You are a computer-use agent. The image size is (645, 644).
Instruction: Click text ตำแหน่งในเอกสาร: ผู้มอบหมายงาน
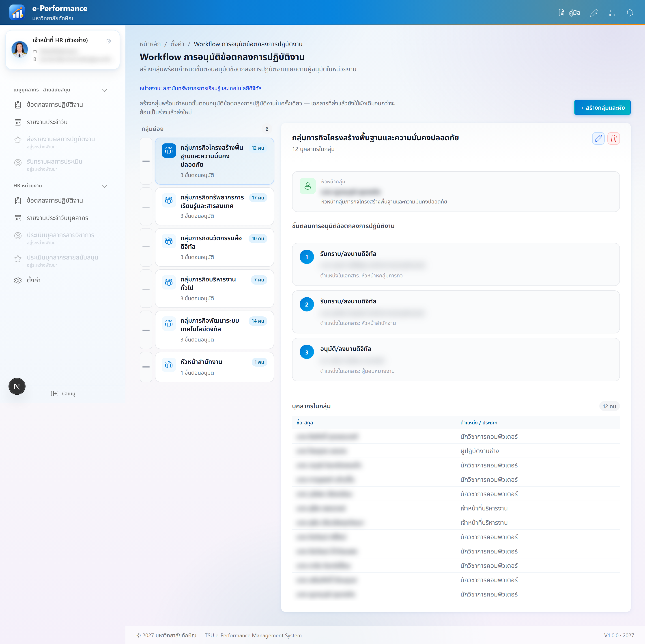(357, 371)
